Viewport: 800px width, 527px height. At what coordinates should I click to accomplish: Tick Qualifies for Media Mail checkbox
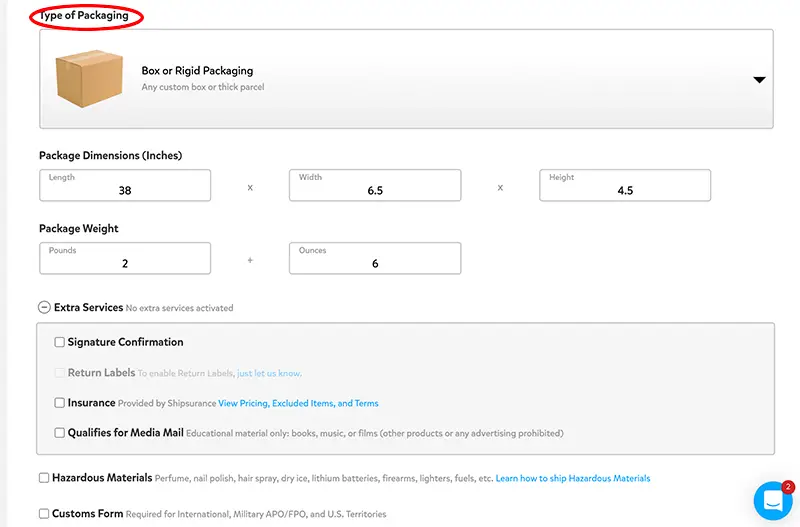click(60, 433)
